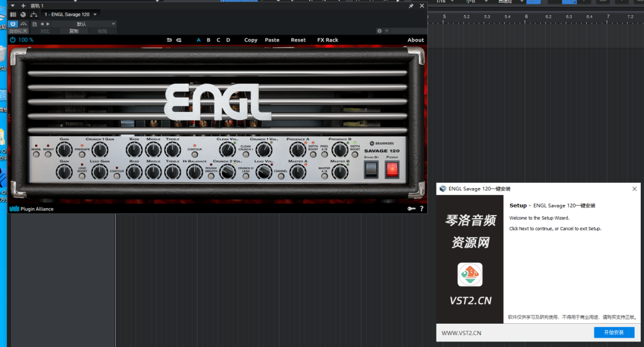Click the Master A volume knob
The image size is (644, 347).
pyautogui.click(x=297, y=170)
